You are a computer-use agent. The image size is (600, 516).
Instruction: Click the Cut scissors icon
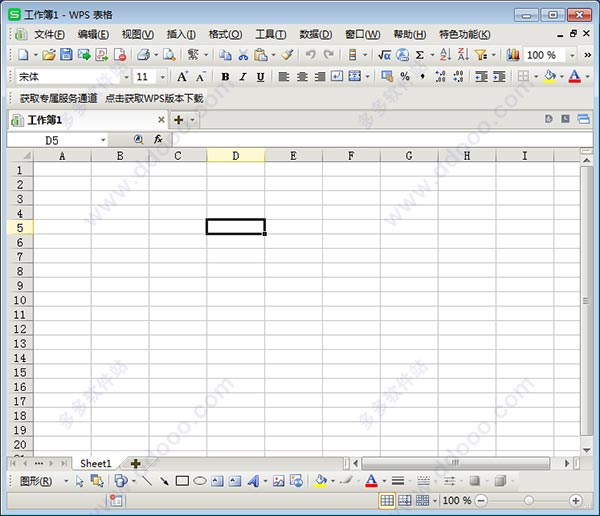243,55
